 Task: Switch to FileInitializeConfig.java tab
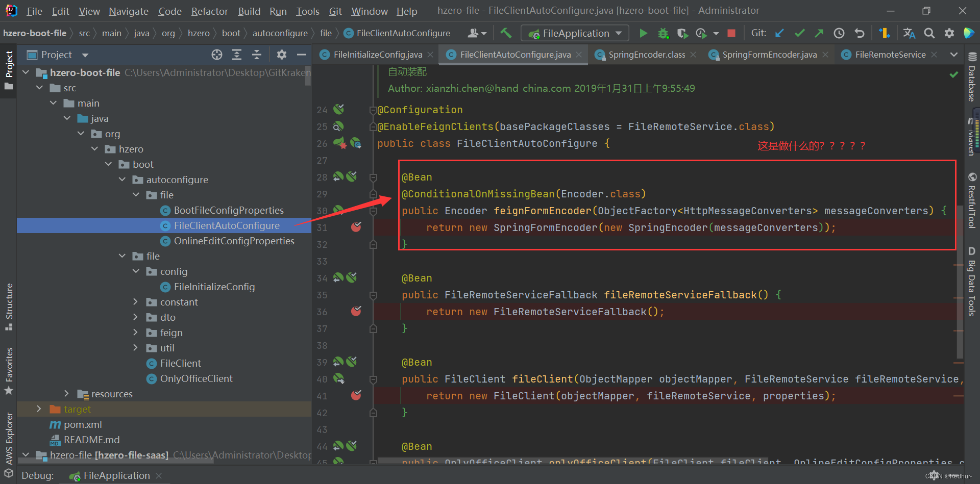[378, 55]
